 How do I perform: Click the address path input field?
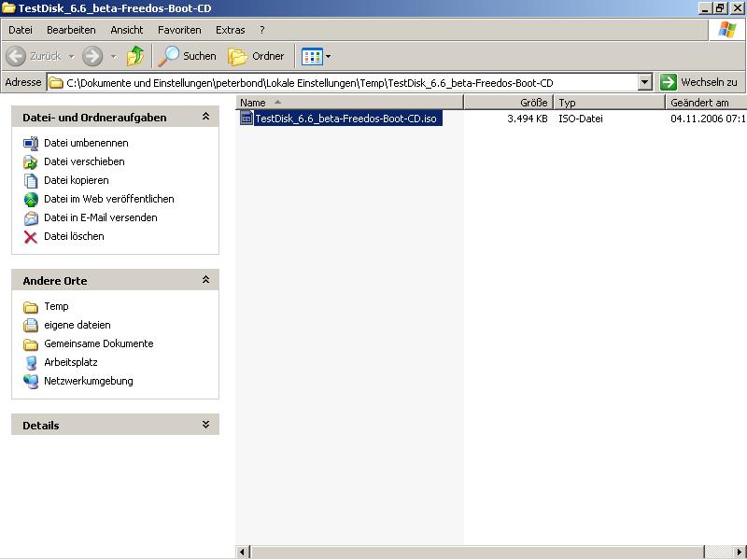[x=342, y=83]
